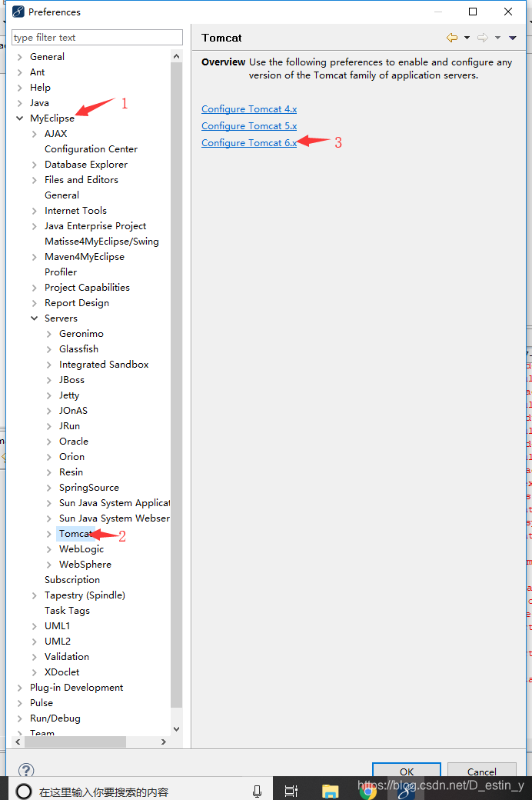
Task: Click the Cancel button
Action: [481, 771]
